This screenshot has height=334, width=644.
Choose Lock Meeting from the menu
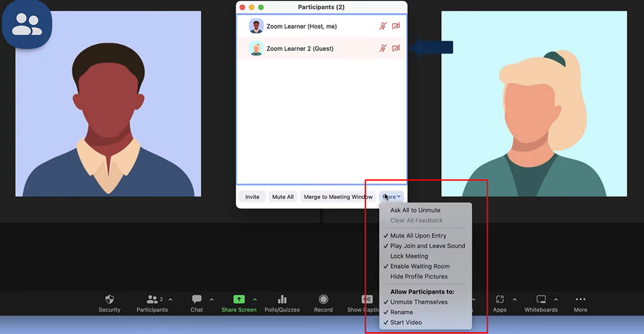tap(409, 256)
